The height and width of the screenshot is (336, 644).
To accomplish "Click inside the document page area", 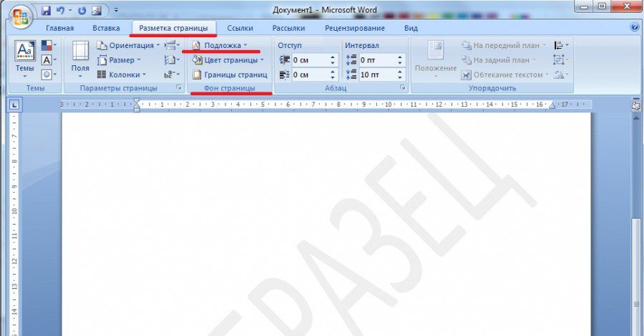I will tap(326, 224).
